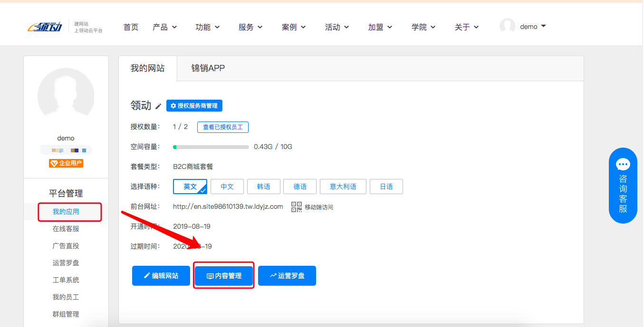Select 中文 as the site language
Image resolution: width=644 pixels, height=327 pixels.
coord(227,187)
